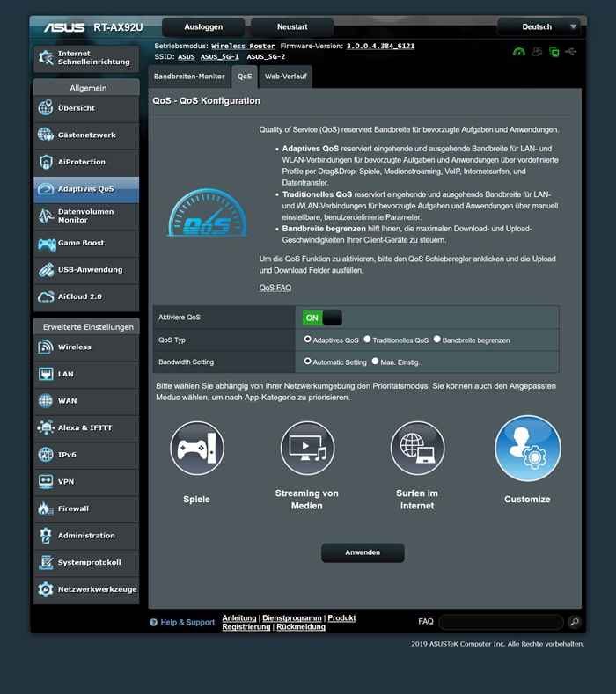Image resolution: width=616 pixels, height=694 pixels.
Task: Select the Bandbreite begrenzen radio button
Action: [437, 339]
